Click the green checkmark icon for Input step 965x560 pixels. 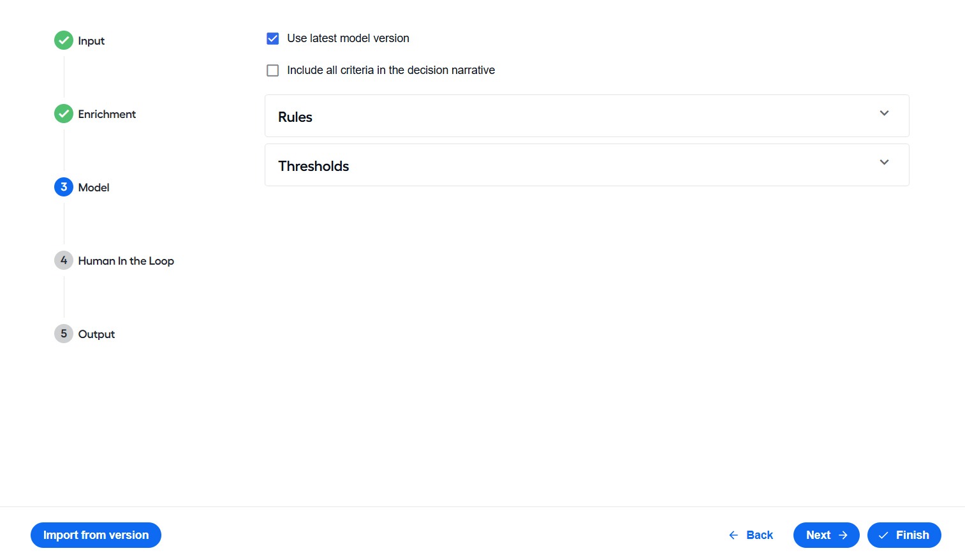tap(64, 40)
